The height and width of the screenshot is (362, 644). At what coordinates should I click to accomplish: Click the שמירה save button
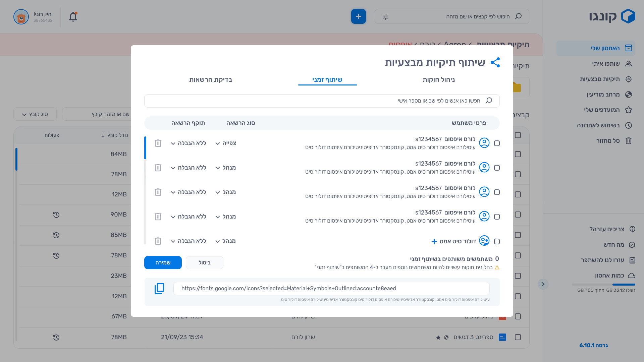point(163,262)
